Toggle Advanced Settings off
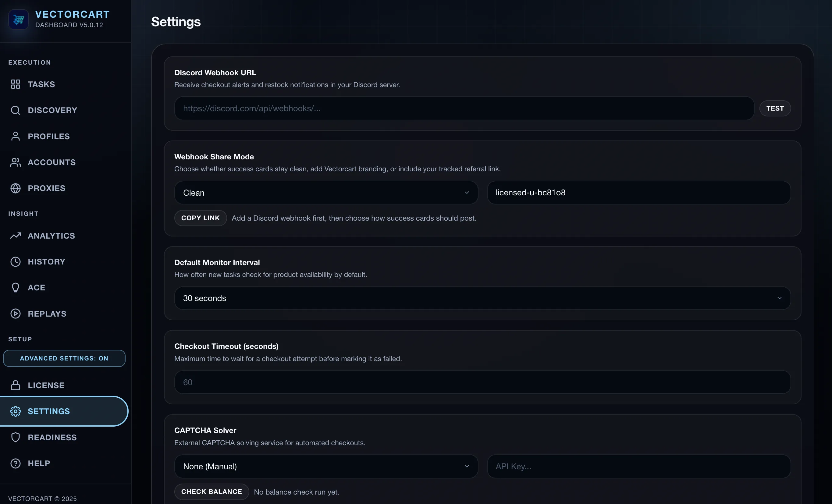Image resolution: width=832 pixels, height=504 pixels. [x=64, y=358]
